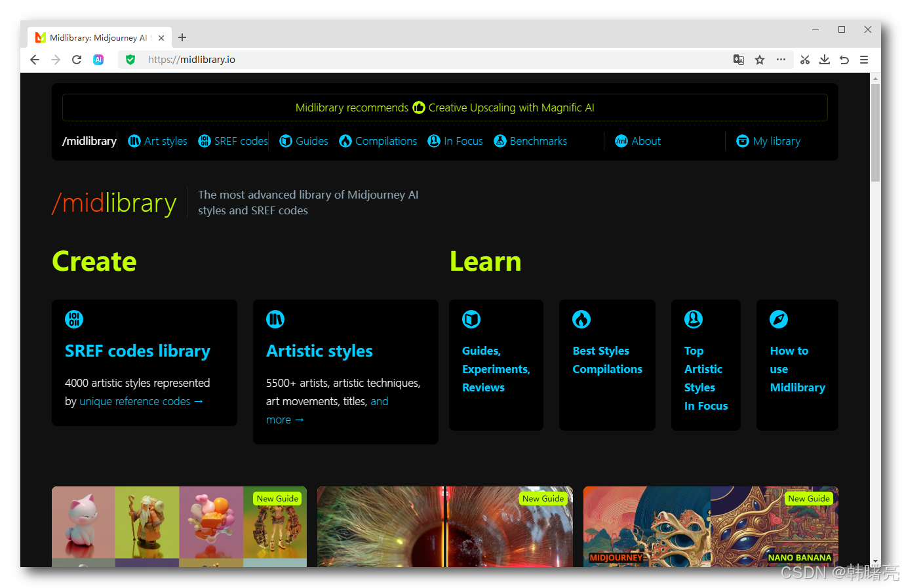Click the Magnific AI recommendation banner
The height and width of the screenshot is (588, 902).
click(x=445, y=108)
